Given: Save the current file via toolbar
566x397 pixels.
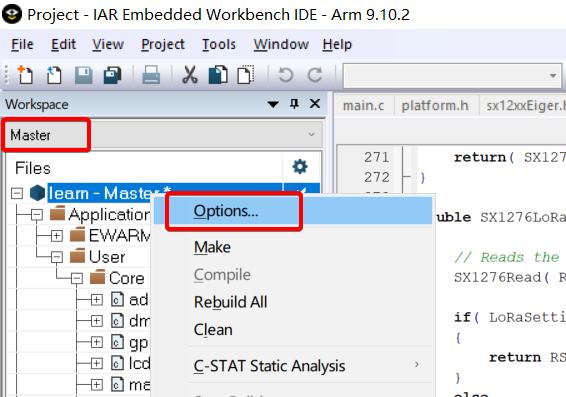Looking at the screenshot, I should point(84,75).
